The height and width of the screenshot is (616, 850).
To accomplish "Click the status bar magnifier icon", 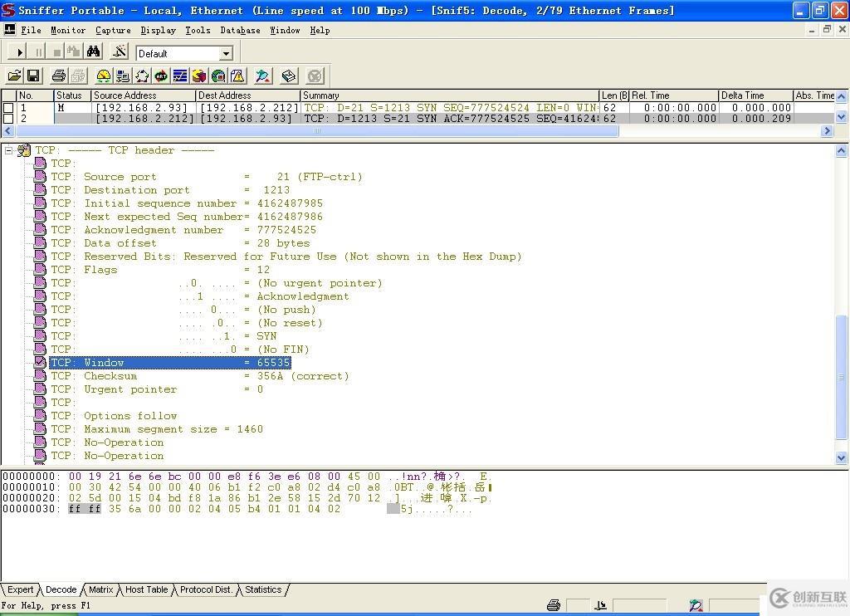I will 696,605.
